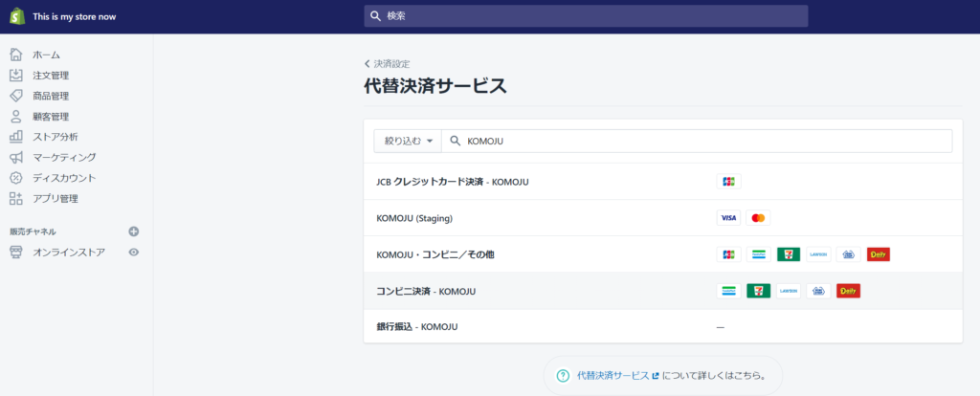Image resolution: width=980 pixels, height=396 pixels.
Task: Select 銀行振込 - KOMOJU provider
Action: point(662,326)
